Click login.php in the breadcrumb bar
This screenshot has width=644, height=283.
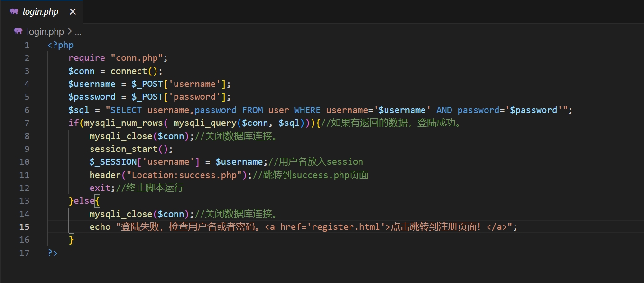pyautogui.click(x=45, y=32)
